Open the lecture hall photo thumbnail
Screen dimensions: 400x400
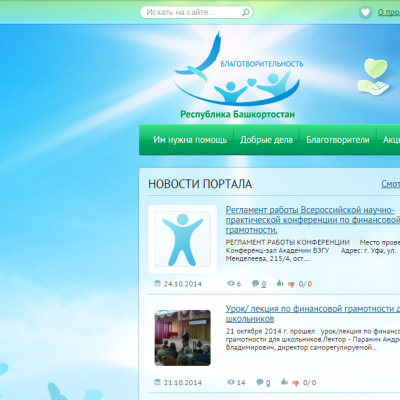pos(183,338)
